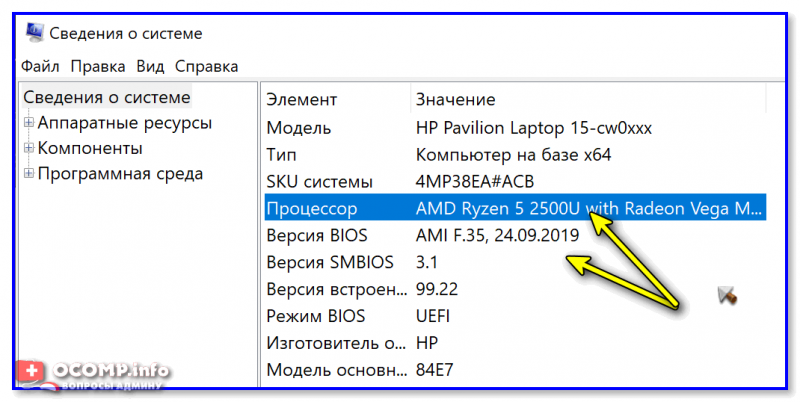The height and width of the screenshot is (402, 800).
Task: Select the Компоненты tree label
Action: coord(90,148)
